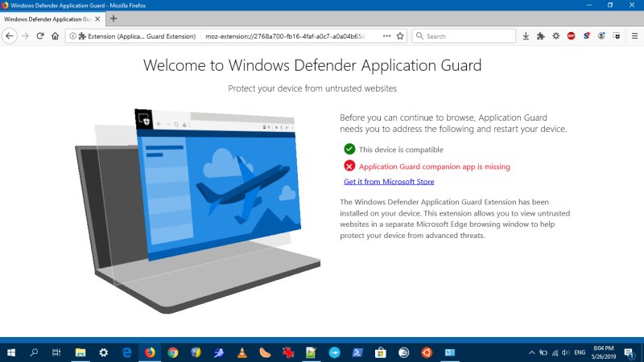
Task: Open the Firefox home page
Action: tap(55, 36)
